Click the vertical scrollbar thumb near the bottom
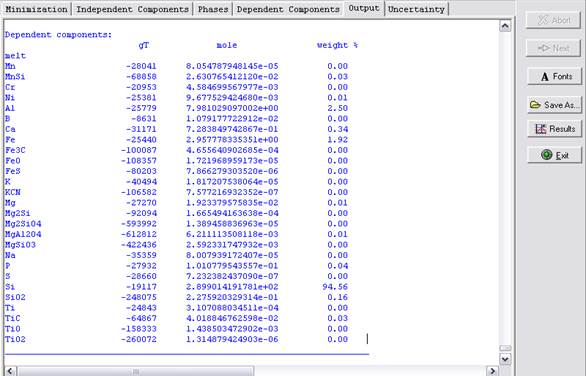 [505, 348]
